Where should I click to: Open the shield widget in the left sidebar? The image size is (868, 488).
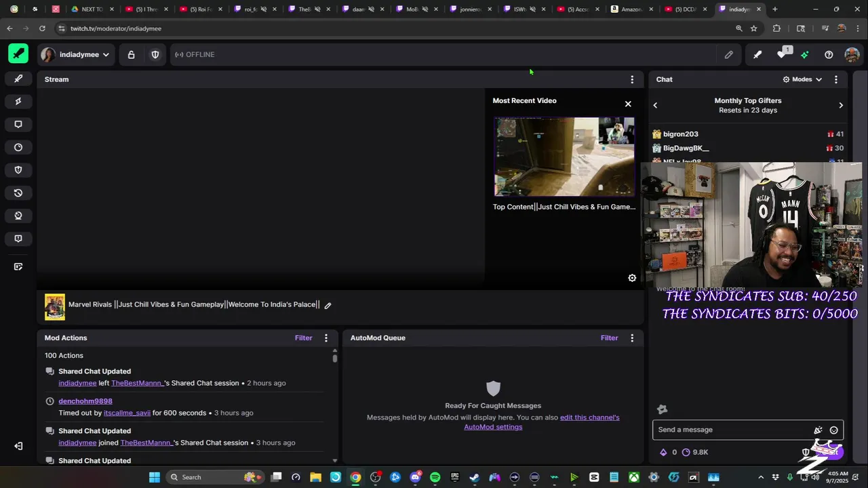click(x=18, y=170)
